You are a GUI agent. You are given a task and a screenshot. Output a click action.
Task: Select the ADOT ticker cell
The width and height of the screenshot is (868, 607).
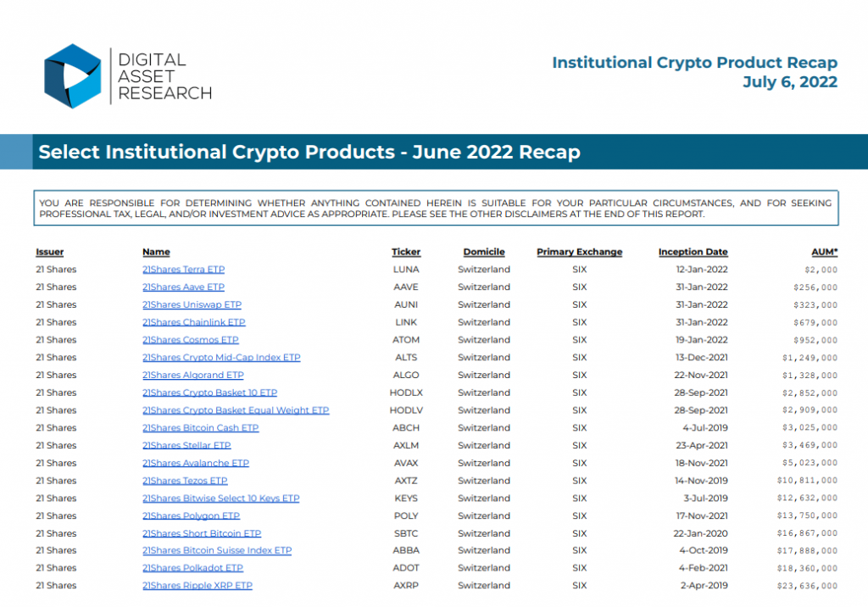click(406, 568)
